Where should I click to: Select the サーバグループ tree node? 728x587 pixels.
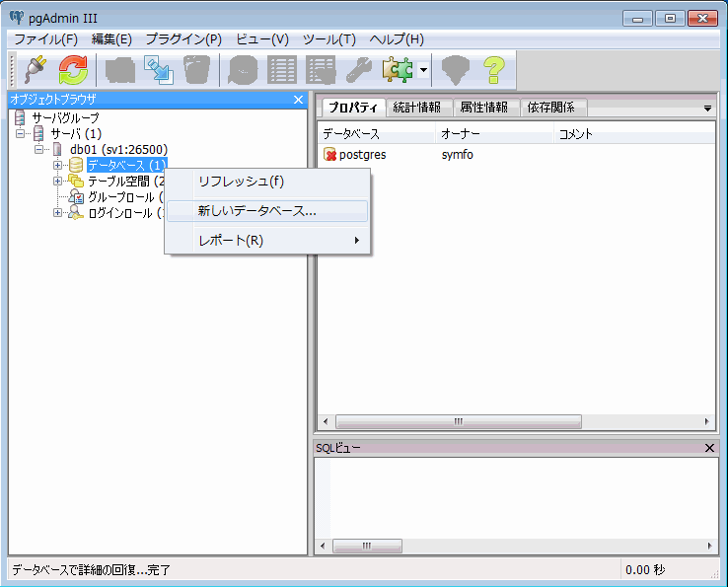65,118
